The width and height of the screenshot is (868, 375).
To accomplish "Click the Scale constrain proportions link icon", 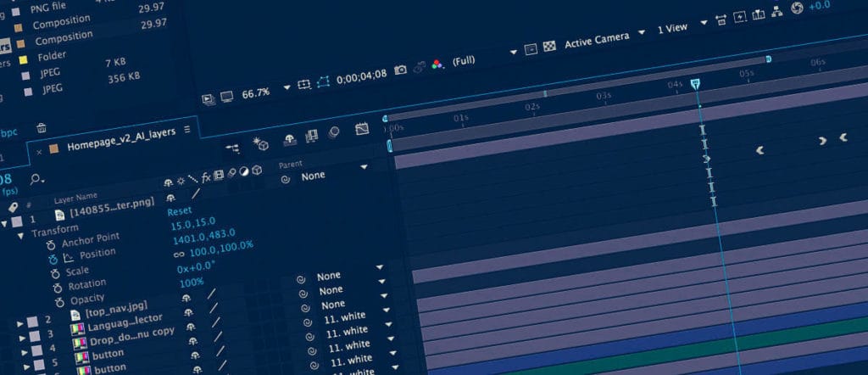I will pos(179,255).
